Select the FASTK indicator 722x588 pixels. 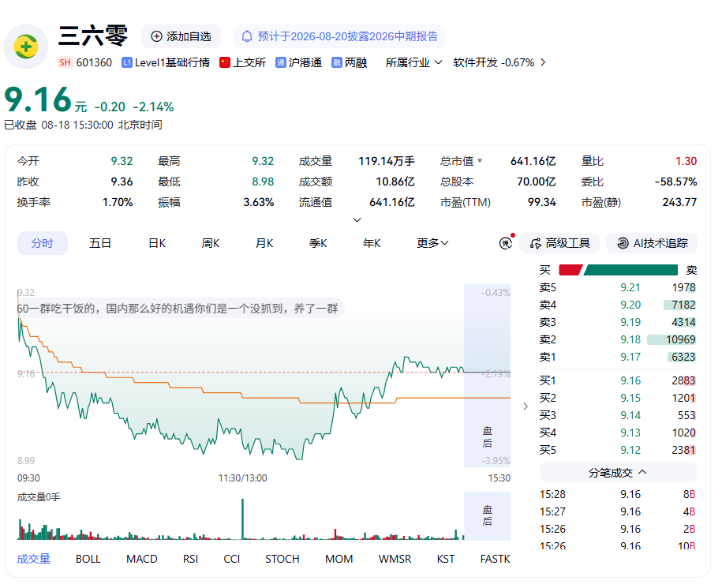[x=495, y=559]
